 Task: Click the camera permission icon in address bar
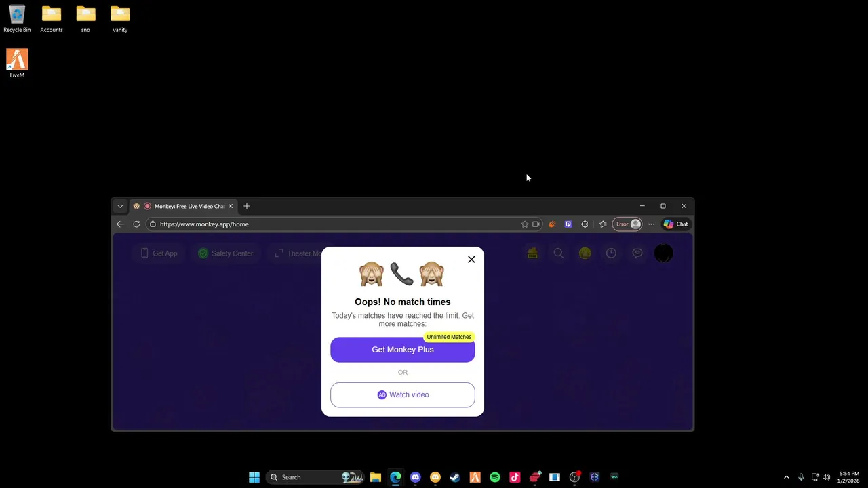(x=536, y=224)
